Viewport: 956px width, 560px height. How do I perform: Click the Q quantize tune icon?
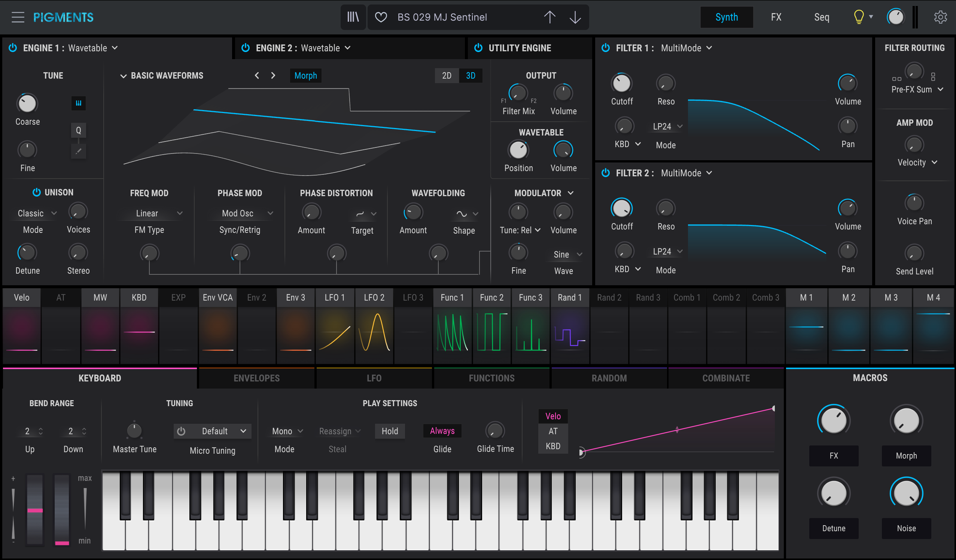point(79,131)
